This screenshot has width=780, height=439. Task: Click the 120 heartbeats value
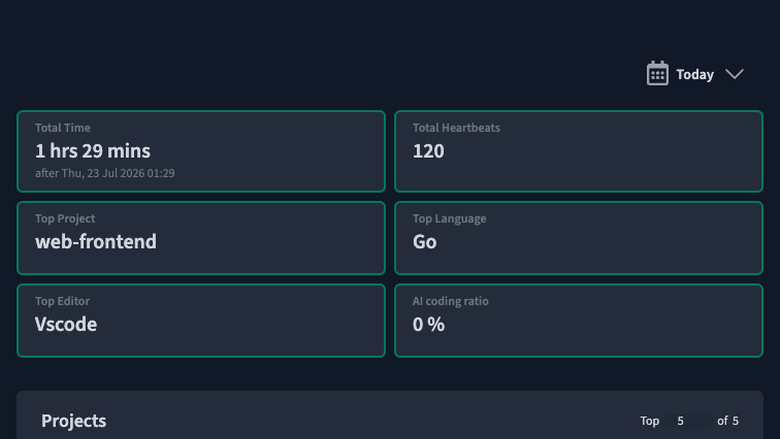[428, 151]
